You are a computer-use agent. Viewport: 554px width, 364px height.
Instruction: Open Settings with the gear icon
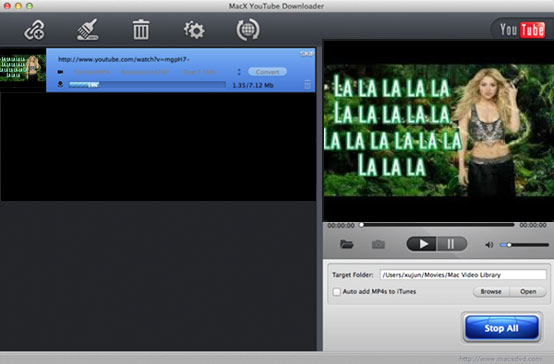(x=194, y=30)
